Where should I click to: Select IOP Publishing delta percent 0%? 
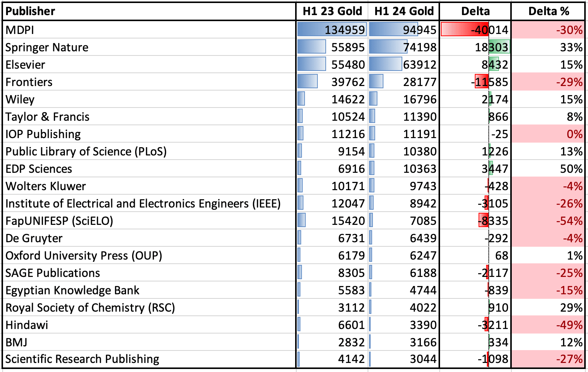(x=548, y=134)
